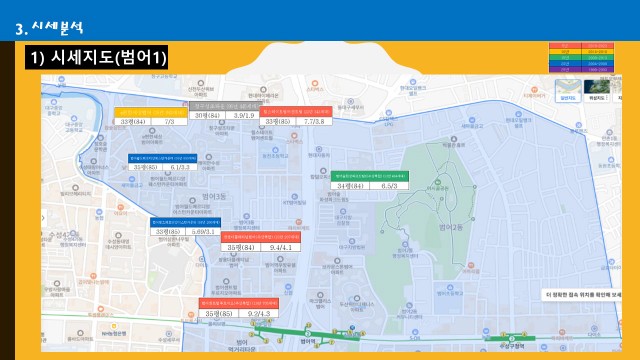Viewport: 640px width, 360px height.
Task: Click the blue price label '35평(85) 6.1/3.3'
Action: [x=162, y=162]
